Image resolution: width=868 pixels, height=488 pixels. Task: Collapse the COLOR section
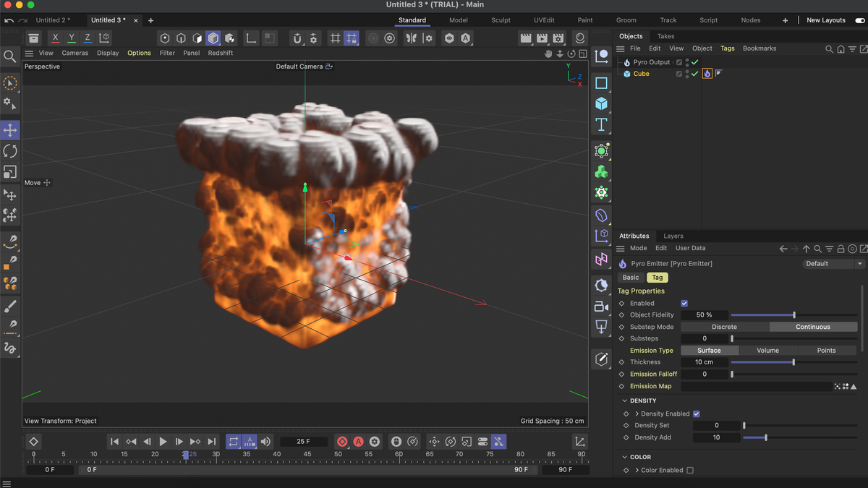[625, 457]
